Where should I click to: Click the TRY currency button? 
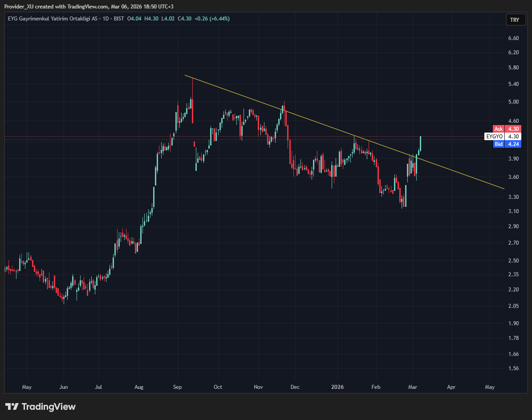(x=515, y=20)
